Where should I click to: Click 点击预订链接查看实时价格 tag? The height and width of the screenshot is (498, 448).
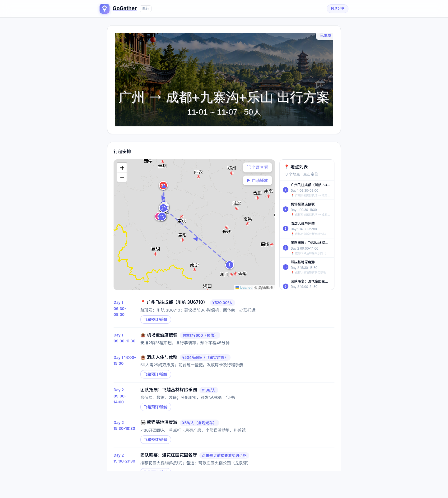click(x=224, y=455)
